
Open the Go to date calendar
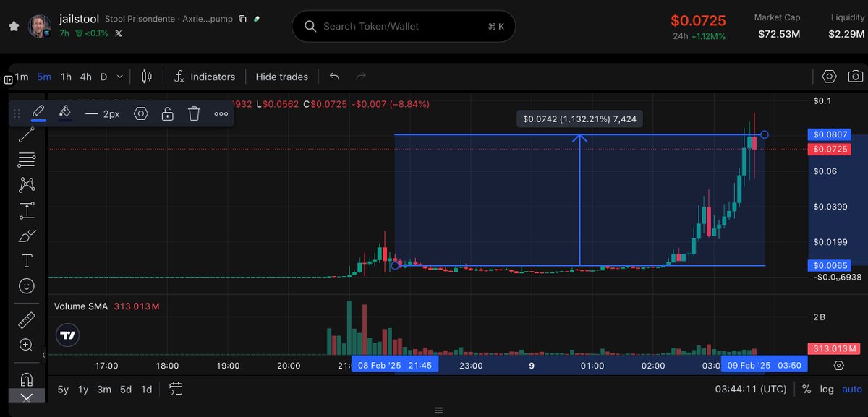(x=176, y=389)
